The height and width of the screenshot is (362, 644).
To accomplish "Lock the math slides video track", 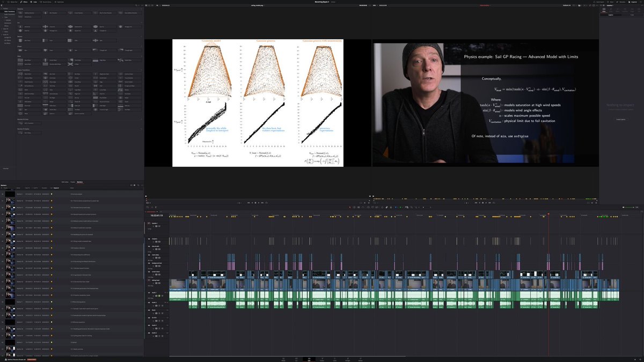I will pos(153,257).
